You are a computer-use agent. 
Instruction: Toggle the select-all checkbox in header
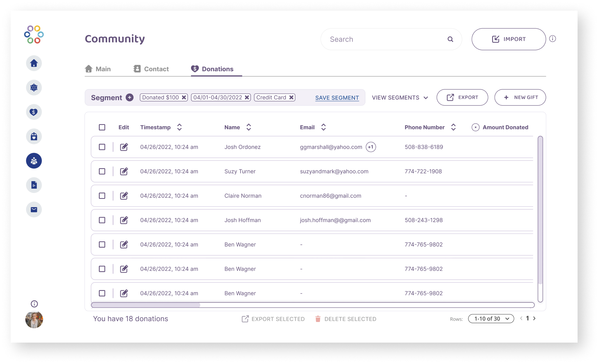coord(102,127)
